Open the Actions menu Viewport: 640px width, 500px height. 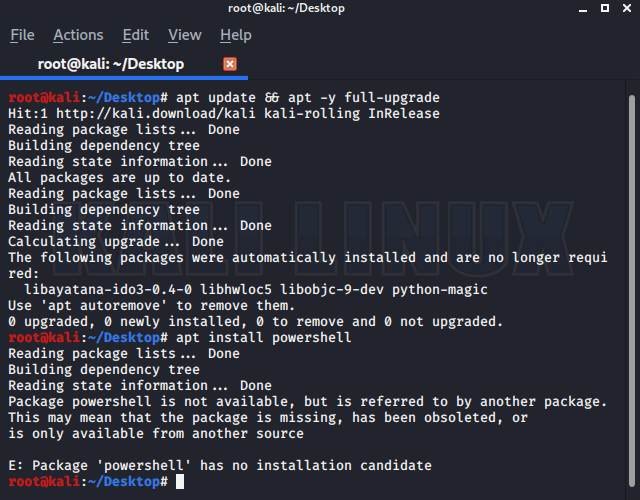click(78, 35)
